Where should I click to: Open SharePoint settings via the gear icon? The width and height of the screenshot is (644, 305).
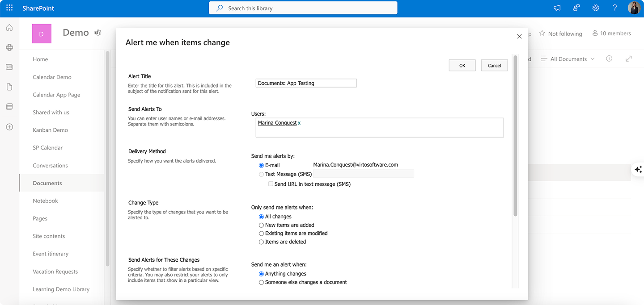(x=595, y=8)
